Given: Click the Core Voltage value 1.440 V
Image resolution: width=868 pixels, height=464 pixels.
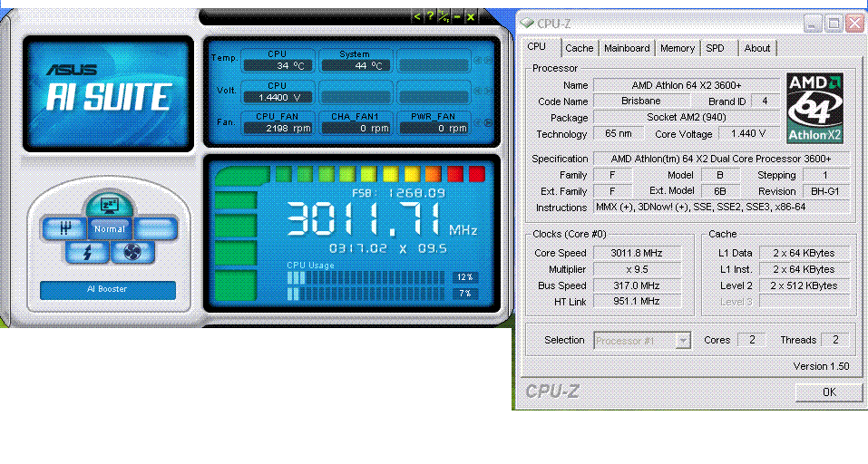Looking at the screenshot, I should [x=748, y=133].
